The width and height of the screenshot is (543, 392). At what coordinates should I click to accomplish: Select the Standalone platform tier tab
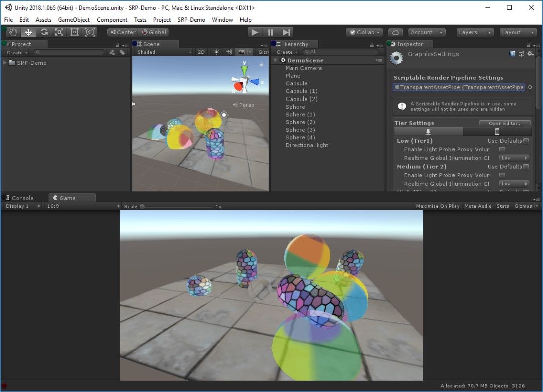point(428,132)
